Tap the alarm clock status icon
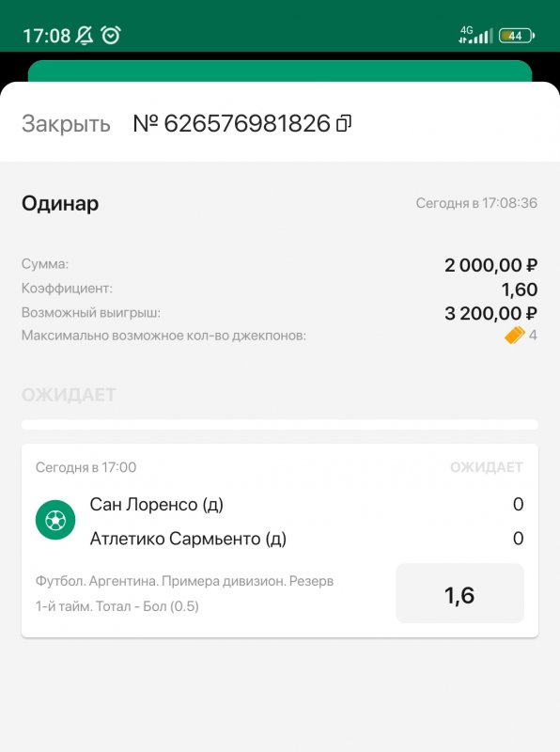The image size is (560, 752). pyautogui.click(x=111, y=36)
